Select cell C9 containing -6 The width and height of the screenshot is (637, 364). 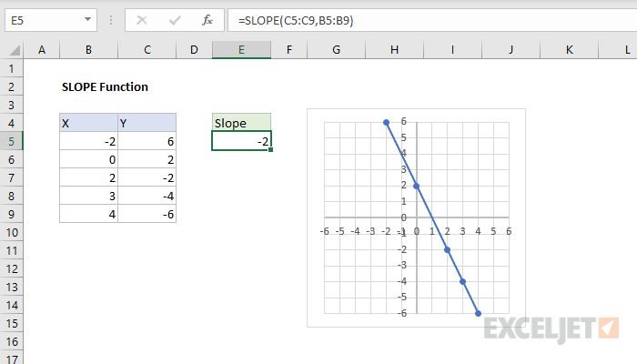pyautogui.click(x=147, y=214)
